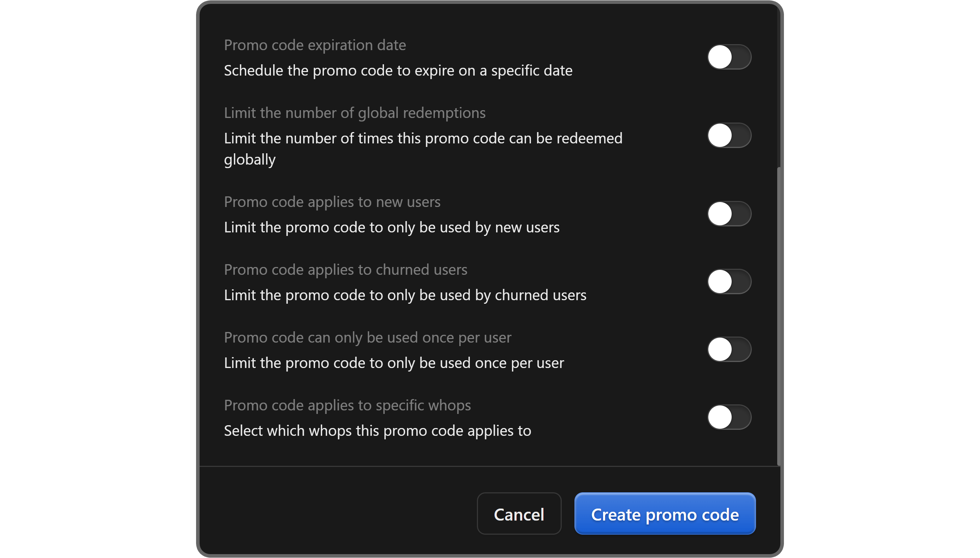The height and width of the screenshot is (558, 980).
Task: Click the "Promo code expiration date" label
Action: (x=315, y=45)
